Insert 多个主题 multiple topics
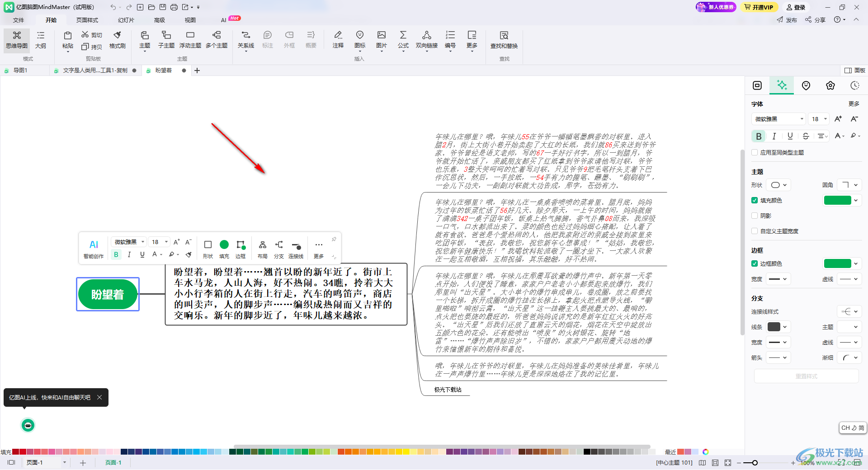 pyautogui.click(x=217, y=40)
